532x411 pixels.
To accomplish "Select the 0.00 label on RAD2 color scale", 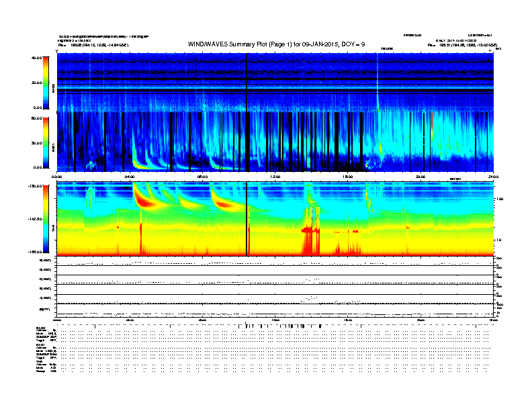I will pos(38,108).
